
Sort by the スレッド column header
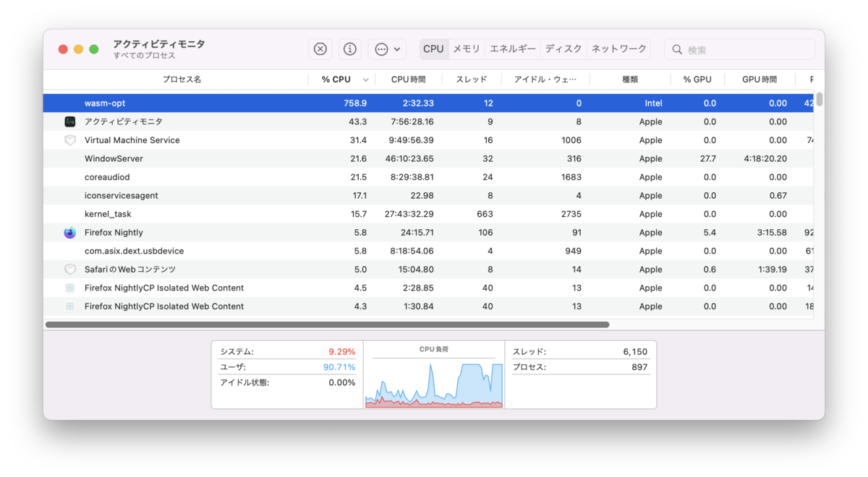pyautogui.click(x=472, y=79)
